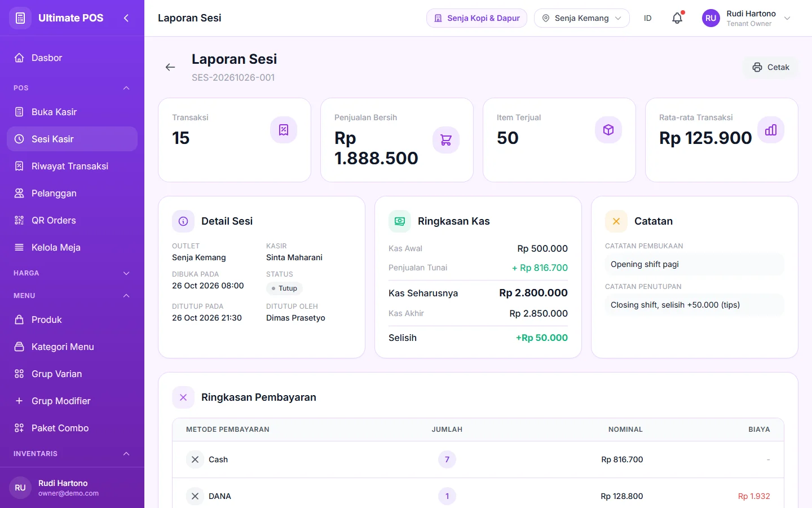Image resolution: width=812 pixels, height=508 pixels.
Task: Click the Ultimate POS logo icon
Action: click(20, 18)
